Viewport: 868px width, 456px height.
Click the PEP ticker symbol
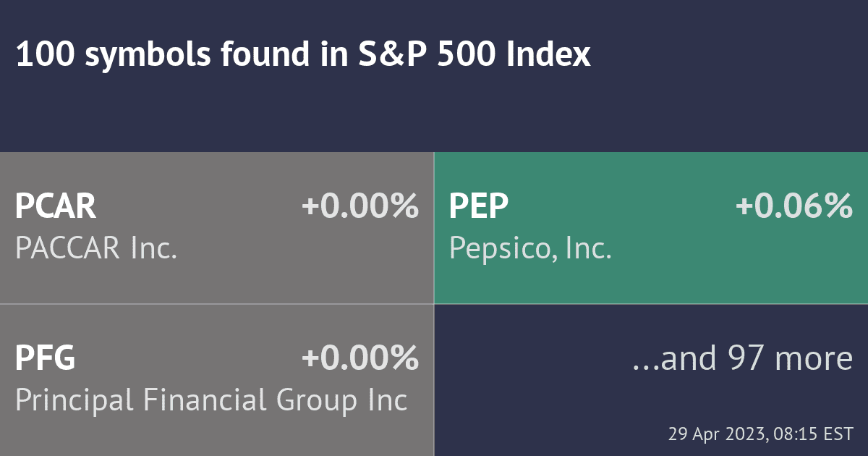[479, 207]
